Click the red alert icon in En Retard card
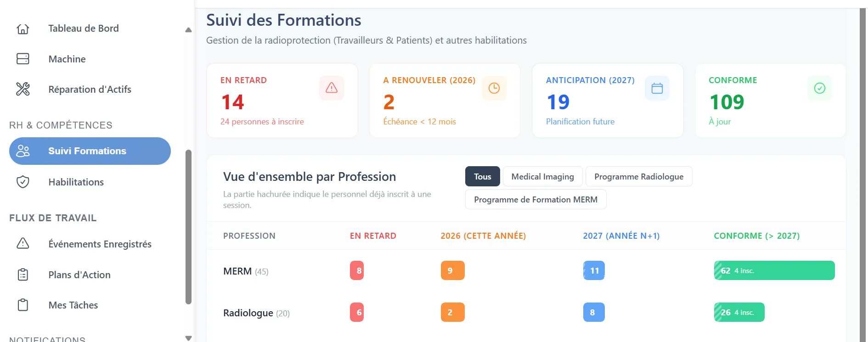868x342 pixels. click(332, 88)
